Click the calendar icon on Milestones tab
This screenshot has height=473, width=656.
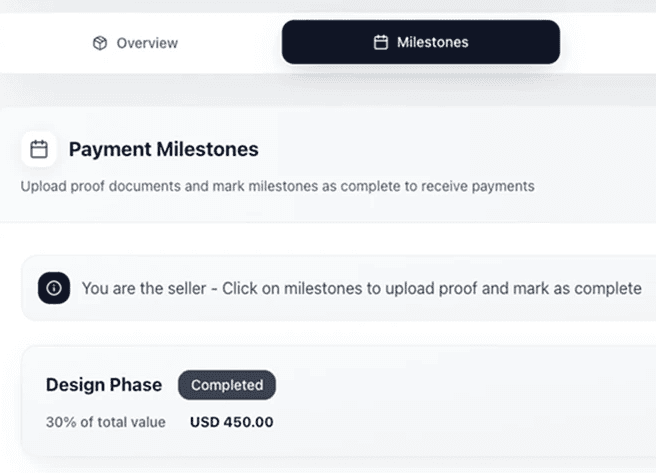[x=380, y=42]
